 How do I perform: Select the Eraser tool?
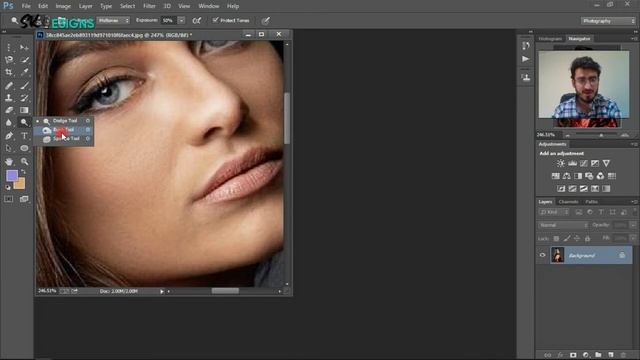point(9,110)
